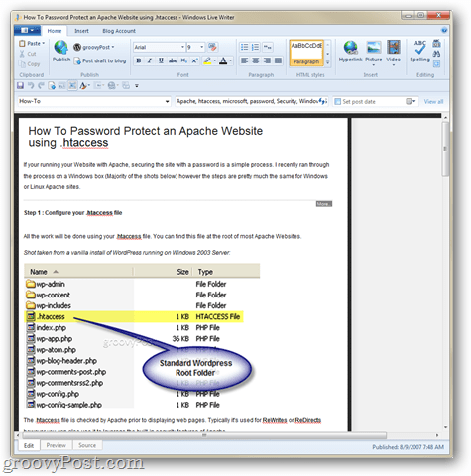Viewport: 471px width, 476px height.
Task: Click the numbered list icon
Action: tap(256, 47)
